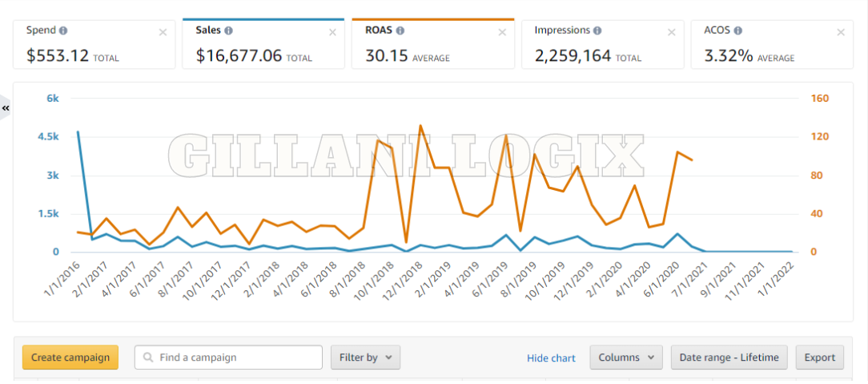Click the info icon beside Sales
The height and width of the screenshot is (384, 868).
pos(228,30)
